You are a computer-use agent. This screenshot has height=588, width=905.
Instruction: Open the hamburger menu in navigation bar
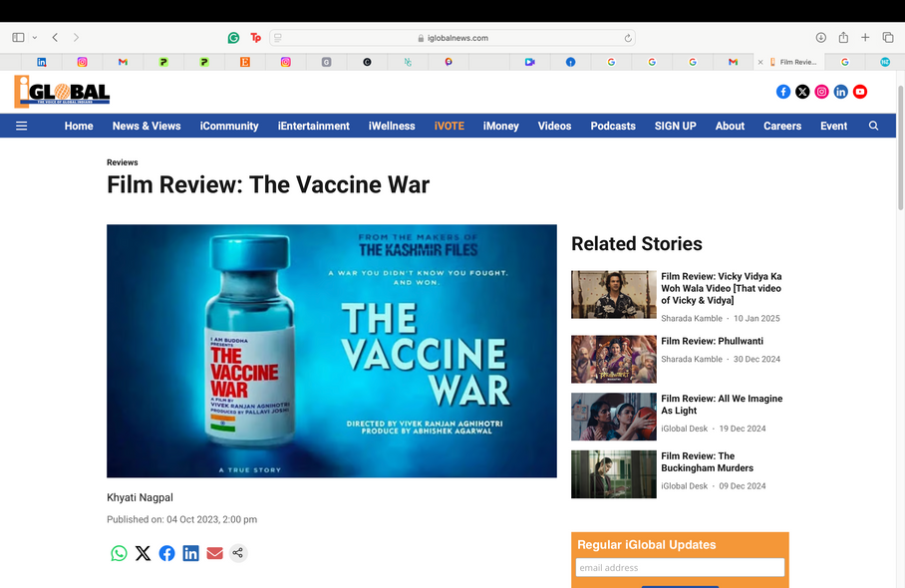(21, 126)
